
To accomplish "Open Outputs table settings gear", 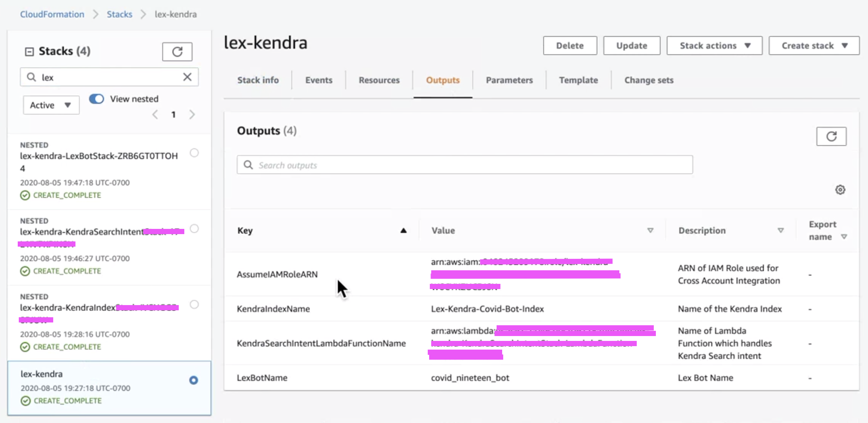I will tap(840, 190).
